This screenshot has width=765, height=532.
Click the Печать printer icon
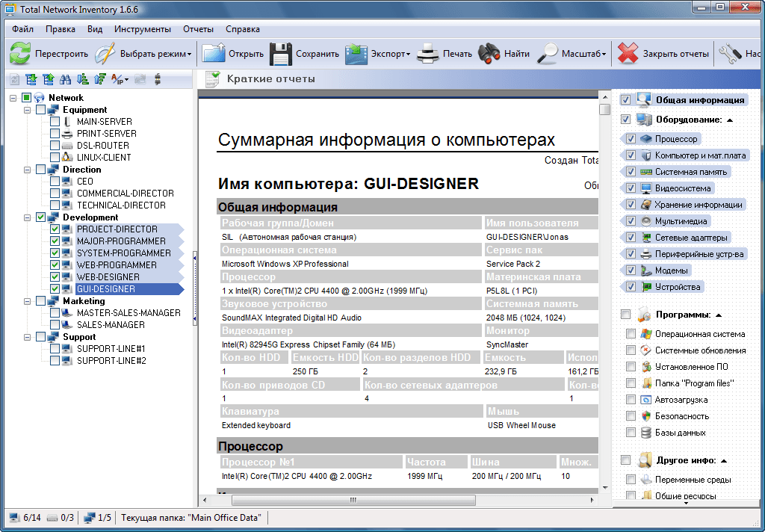point(428,54)
